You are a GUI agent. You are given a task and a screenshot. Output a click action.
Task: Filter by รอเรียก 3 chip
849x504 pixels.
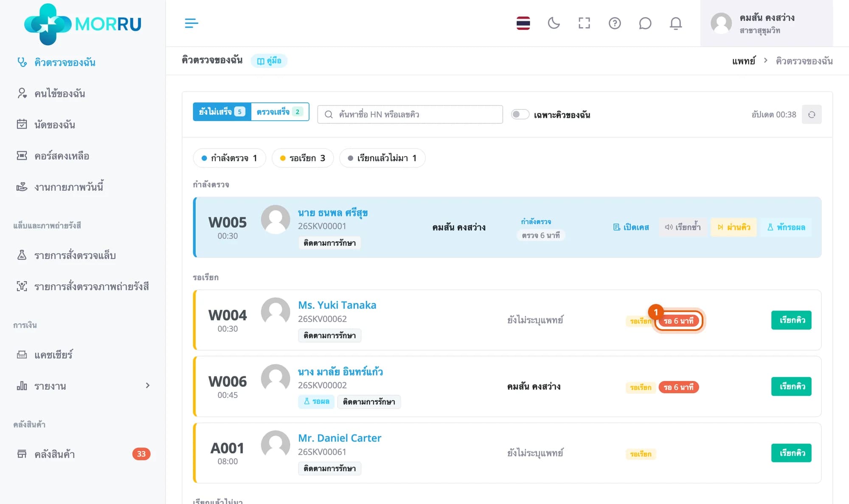point(303,158)
